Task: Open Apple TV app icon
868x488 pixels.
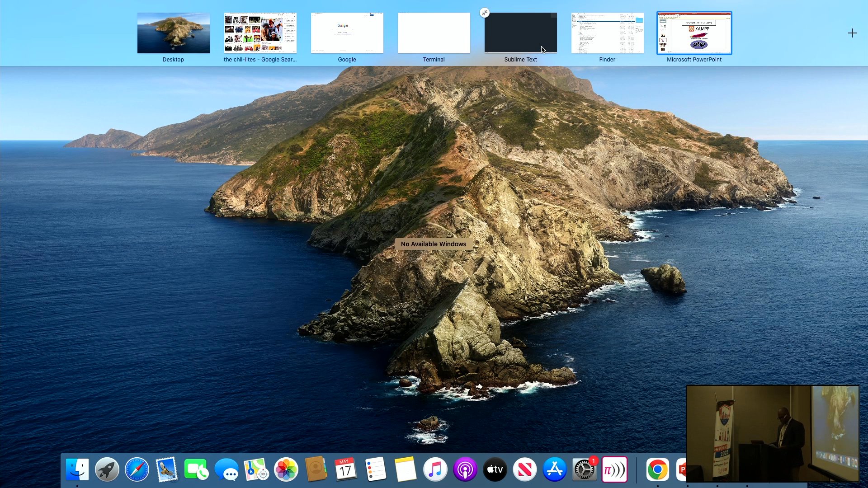Action: tap(495, 469)
